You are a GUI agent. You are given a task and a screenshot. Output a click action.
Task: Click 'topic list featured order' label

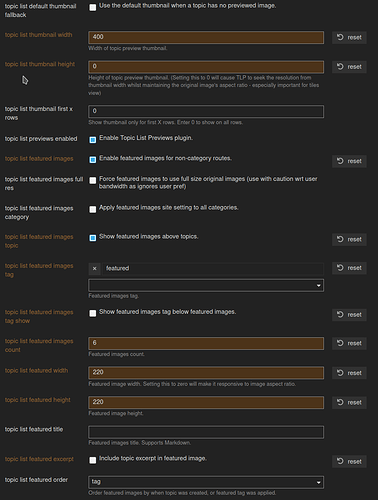(36, 480)
